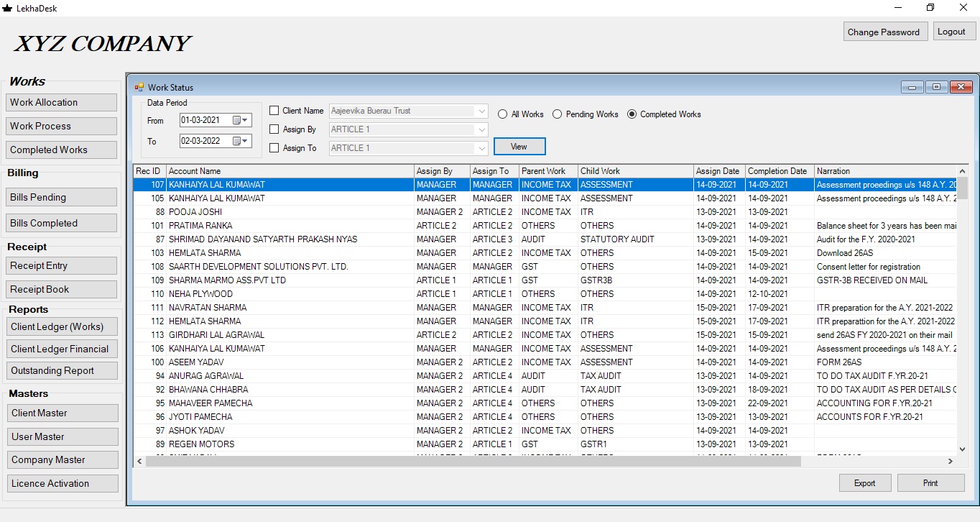Click the Completion Date column header
Viewport: 980px width, 522px height.
(780, 171)
